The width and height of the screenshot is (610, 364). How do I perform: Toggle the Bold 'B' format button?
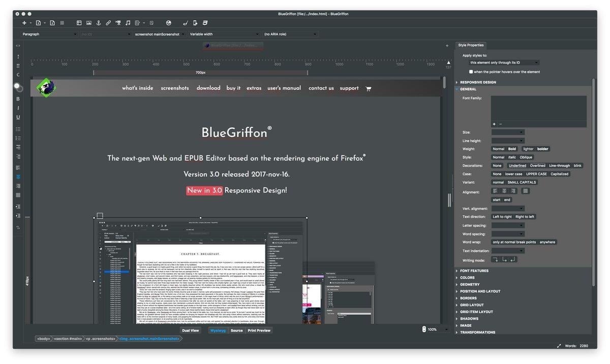tap(18, 99)
